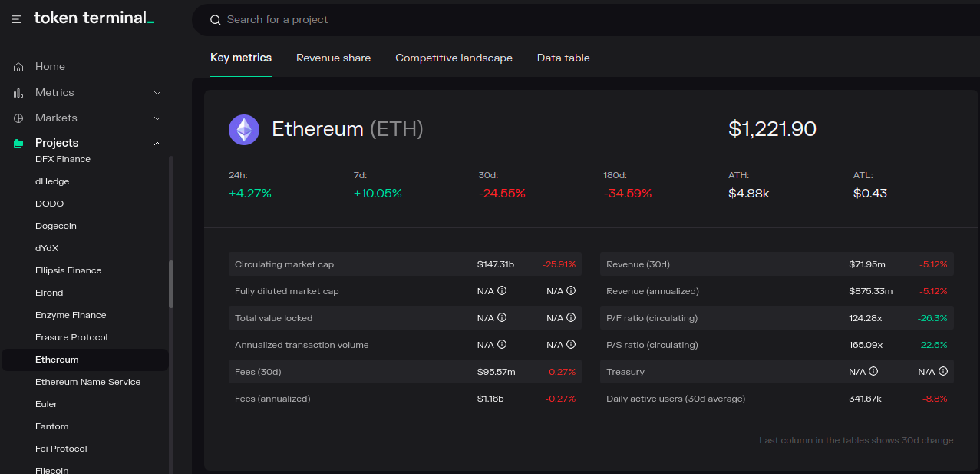Open the Fantom project
Screen dimensions: 980x474
52,426
